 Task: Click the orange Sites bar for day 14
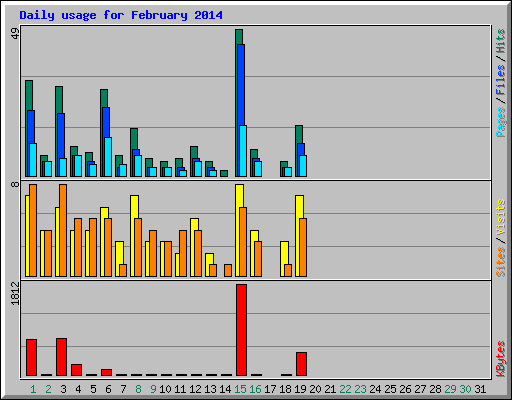[x=228, y=270]
